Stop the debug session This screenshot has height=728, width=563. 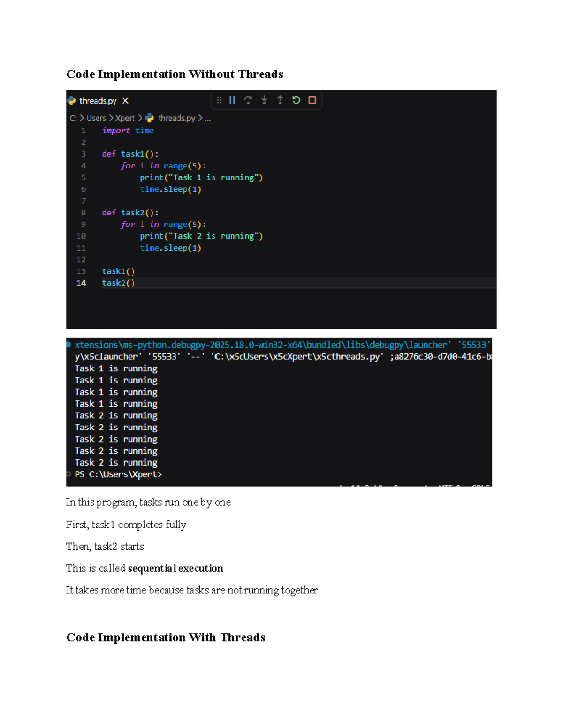[312, 100]
